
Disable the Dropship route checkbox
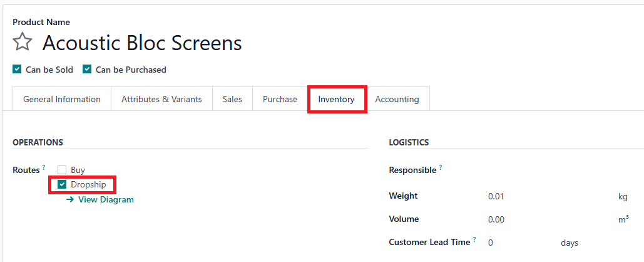click(62, 185)
